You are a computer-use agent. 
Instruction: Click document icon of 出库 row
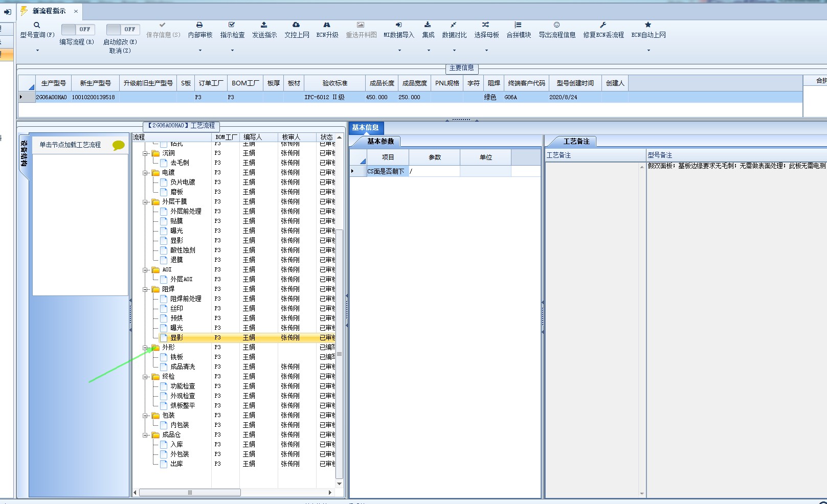[164, 464]
